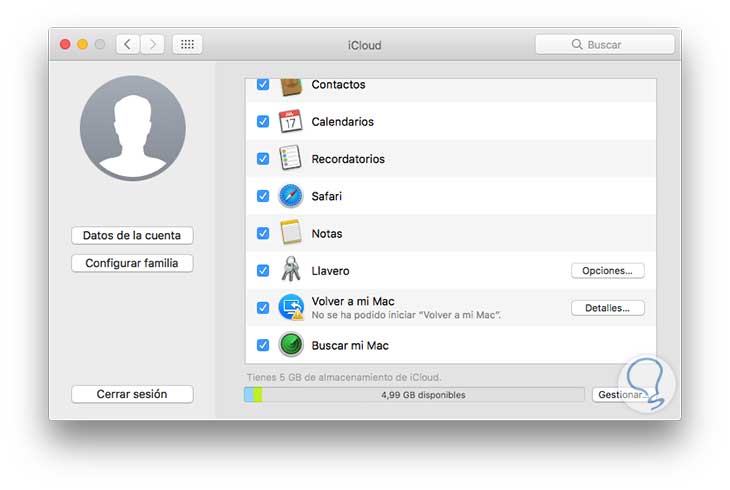Click Configurar familia button

click(x=132, y=263)
